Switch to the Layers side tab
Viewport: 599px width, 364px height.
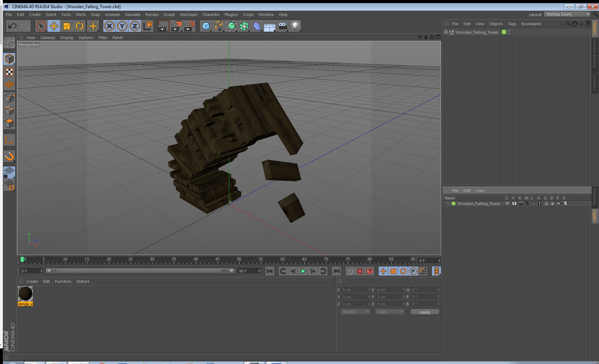point(594,215)
